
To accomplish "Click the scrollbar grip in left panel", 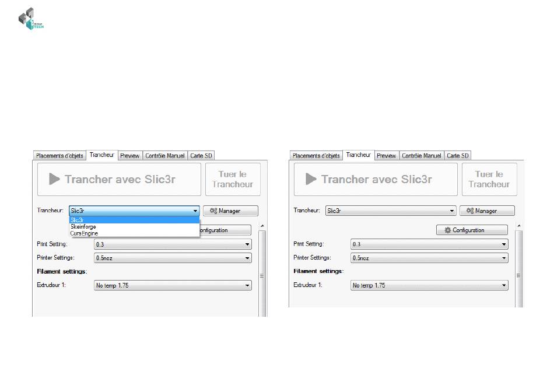I will (262, 276).
